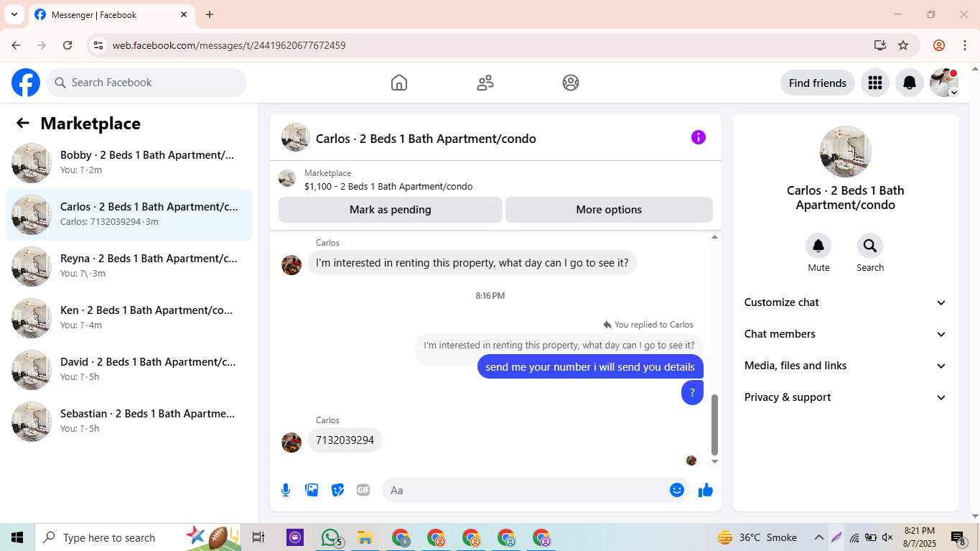Open File Explorer from the taskbar
The height and width of the screenshot is (551, 980).
(x=365, y=537)
